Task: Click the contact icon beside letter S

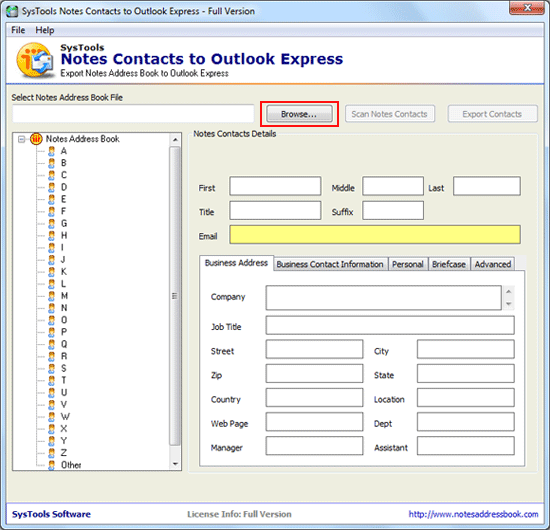Action: (x=52, y=368)
